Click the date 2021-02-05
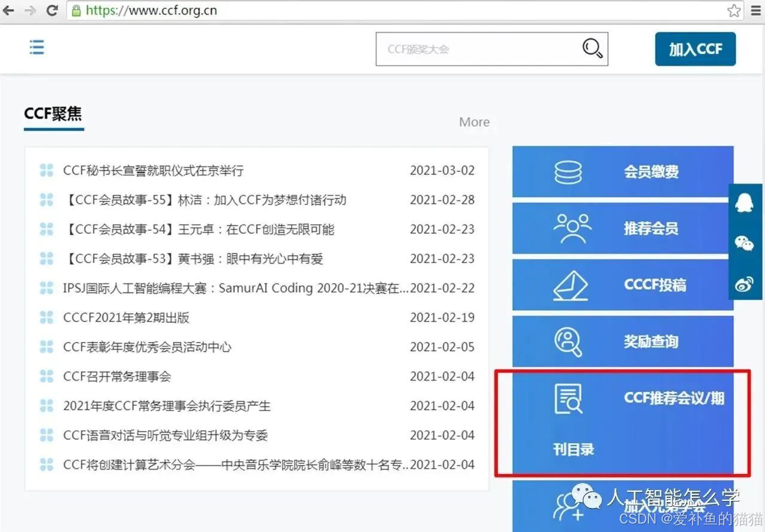This screenshot has width=765, height=532. click(442, 347)
